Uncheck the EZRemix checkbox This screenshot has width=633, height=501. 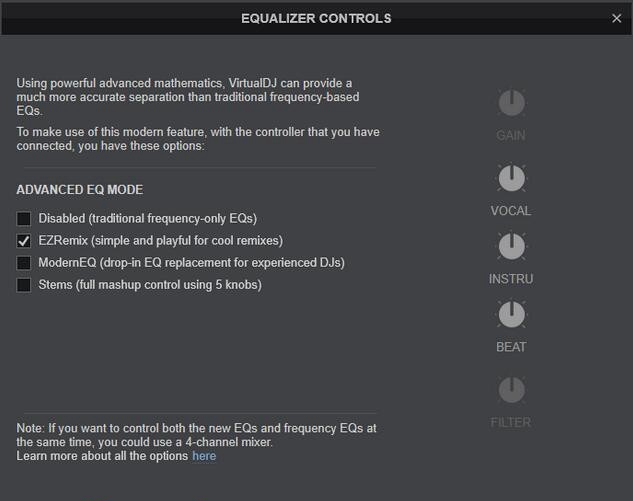(24, 241)
